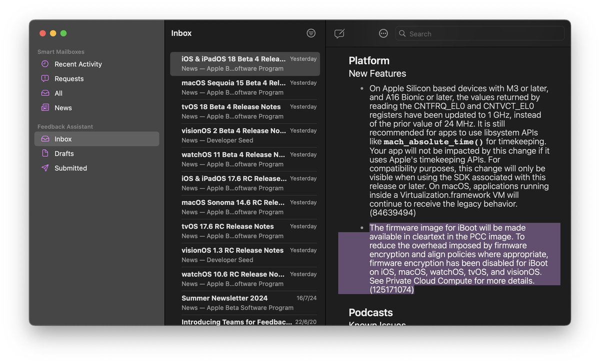Select tvOS 18 Beta 4 Release Notes
600x364 pixels.
pos(245,111)
